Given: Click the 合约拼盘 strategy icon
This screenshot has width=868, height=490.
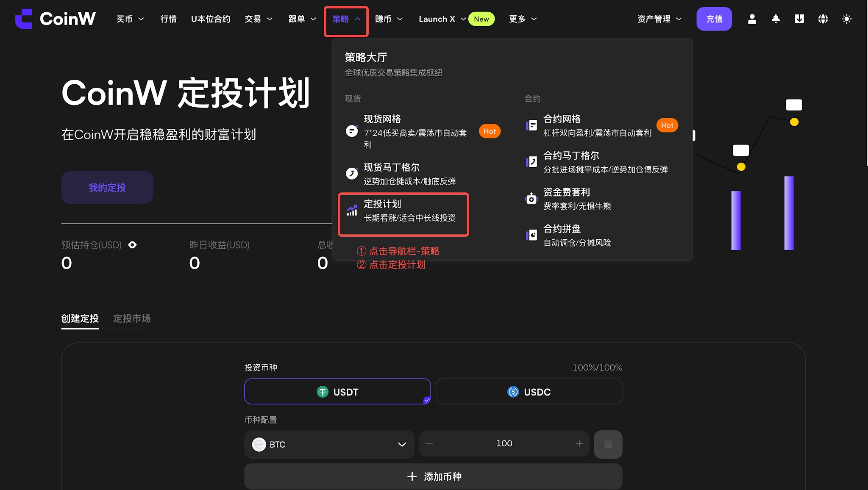Looking at the screenshot, I should click(x=531, y=235).
